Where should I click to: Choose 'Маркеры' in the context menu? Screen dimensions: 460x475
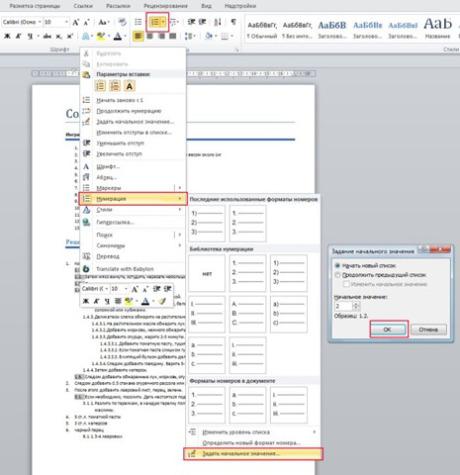pyautogui.click(x=133, y=188)
